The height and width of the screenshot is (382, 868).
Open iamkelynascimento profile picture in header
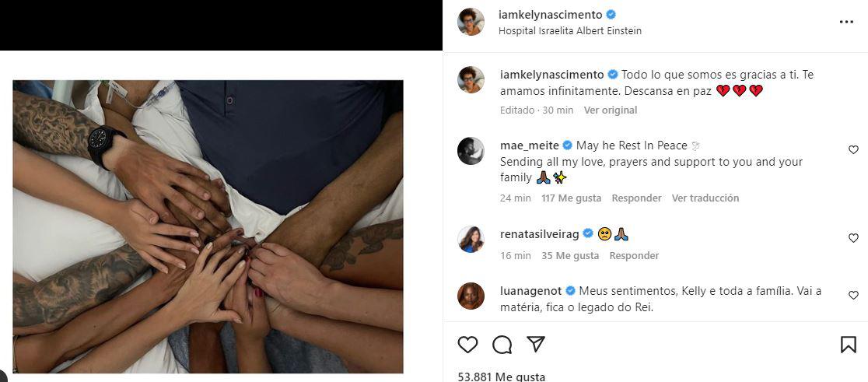coord(471,22)
